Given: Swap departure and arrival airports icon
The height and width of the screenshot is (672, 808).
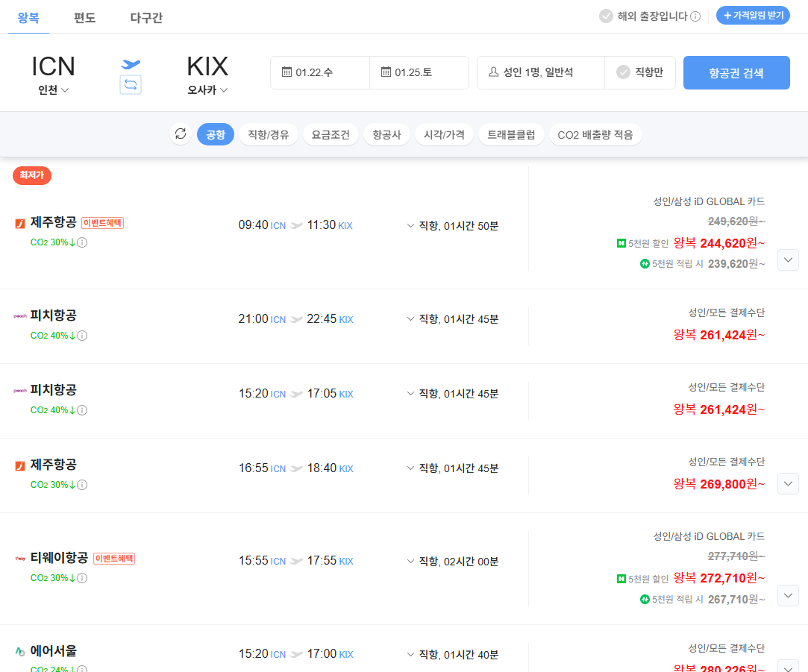Looking at the screenshot, I should 131,84.
